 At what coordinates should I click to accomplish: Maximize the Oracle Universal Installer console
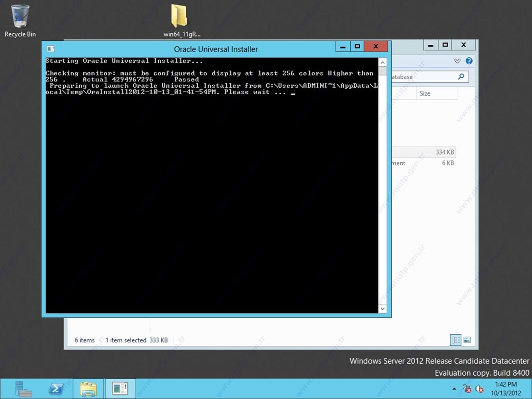pos(357,46)
